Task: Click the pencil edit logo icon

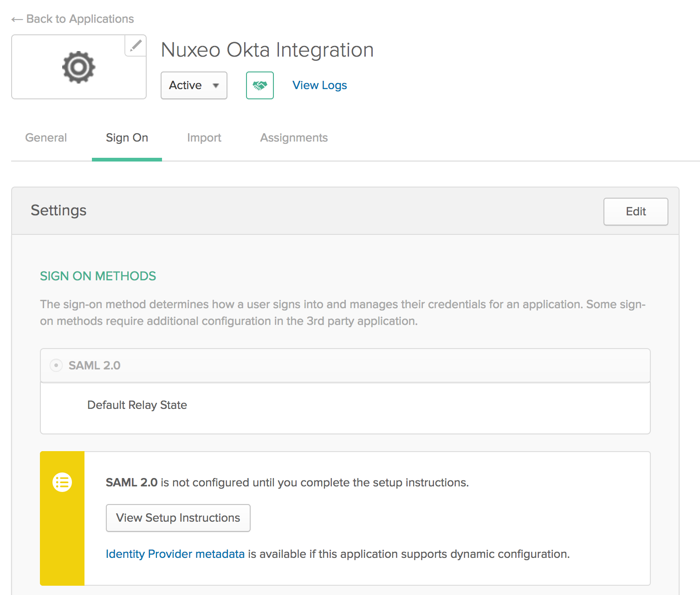Action: coord(136,45)
